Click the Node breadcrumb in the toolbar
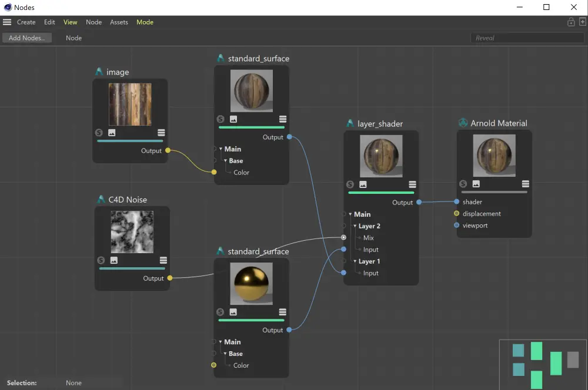Screen dimensions: 588x390 pos(73,38)
